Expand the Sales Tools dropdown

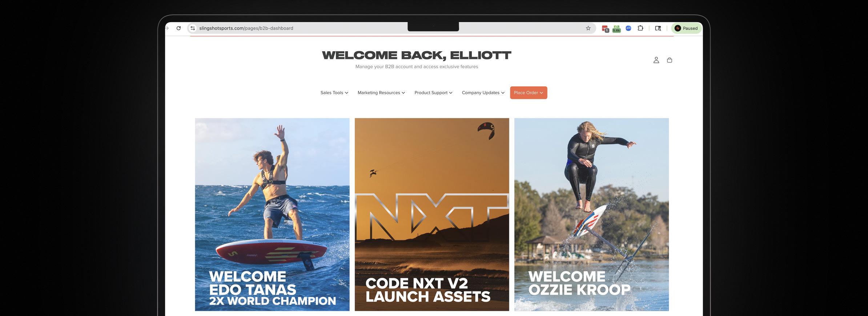[334, 93]
